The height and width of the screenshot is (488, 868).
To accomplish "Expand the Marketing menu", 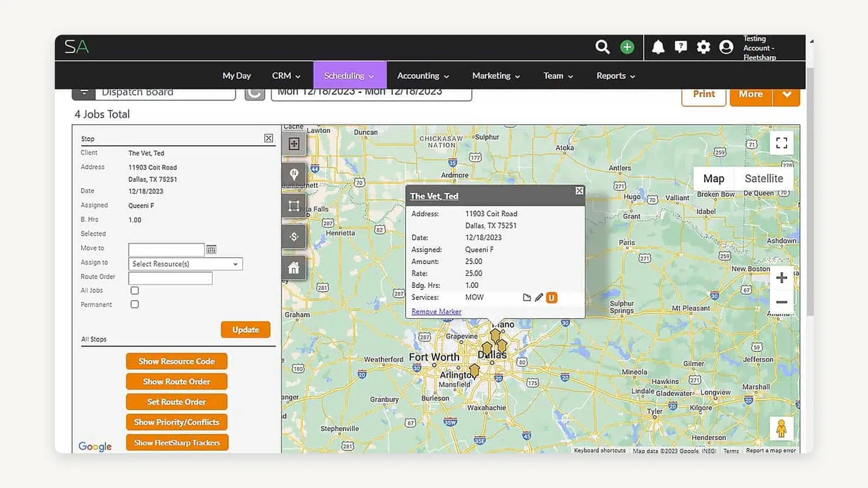I will pos(496,76).
